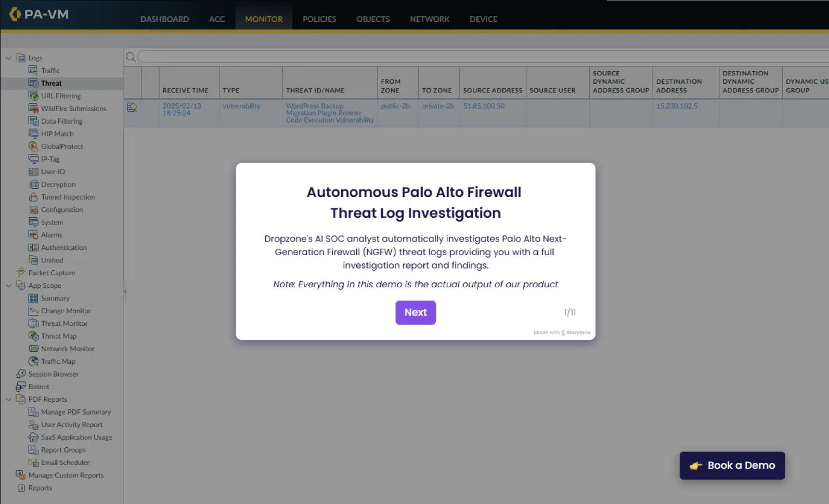The image size is (829, 504).
Task: Click the sidebar collapse handle
Action: (125, 291)
